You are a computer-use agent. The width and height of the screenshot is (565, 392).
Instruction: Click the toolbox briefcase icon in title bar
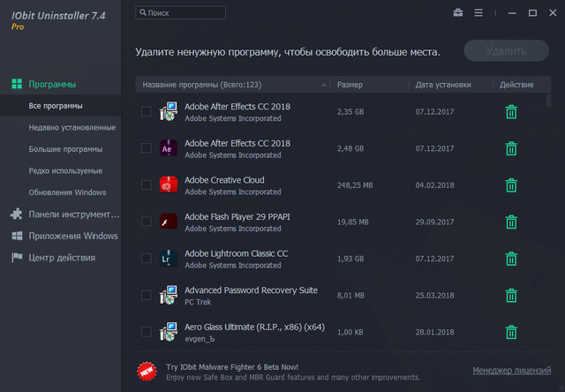tap(458, 13)
